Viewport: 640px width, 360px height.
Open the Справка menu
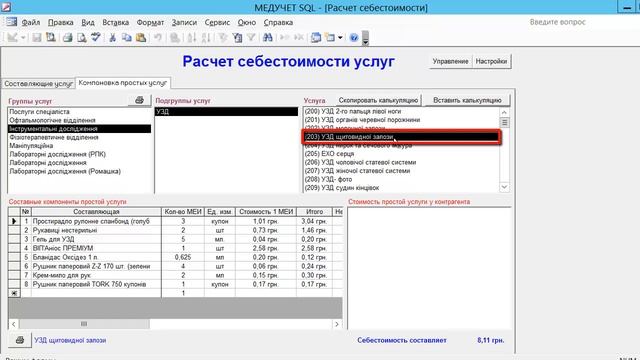[278, 22]
